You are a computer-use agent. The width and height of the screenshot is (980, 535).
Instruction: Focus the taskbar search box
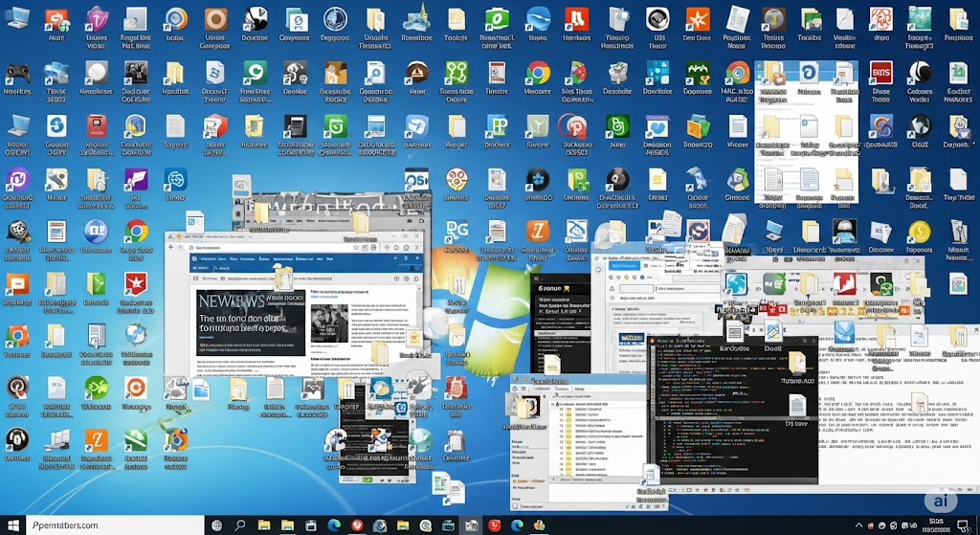click(x=115, y=525)
